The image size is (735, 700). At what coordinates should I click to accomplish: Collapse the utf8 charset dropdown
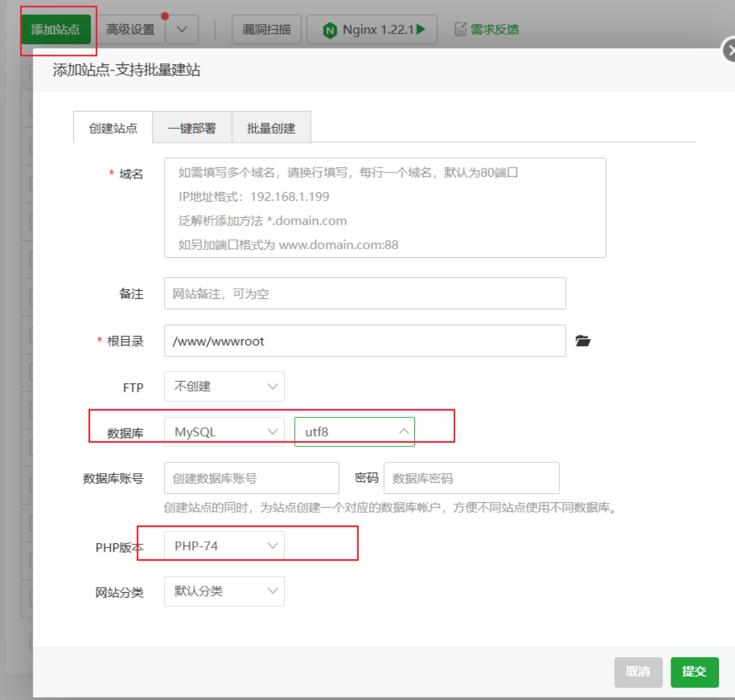pyautogui.click(x=354, y=431)
